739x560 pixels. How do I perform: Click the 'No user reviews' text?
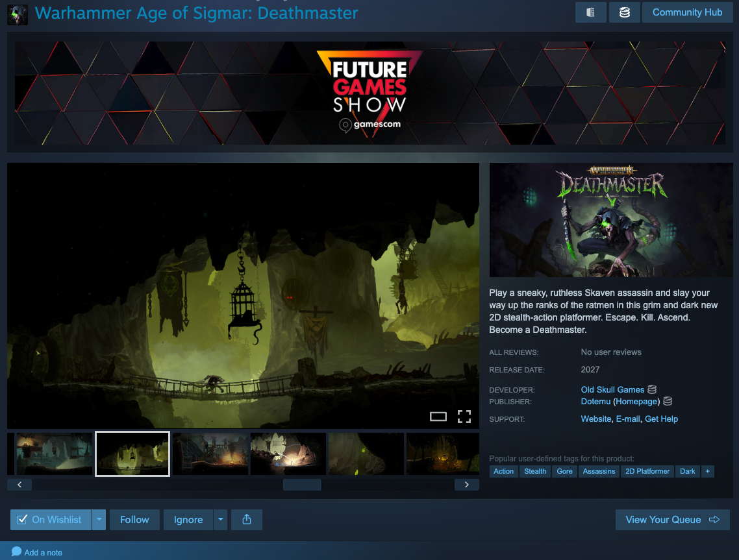point(611,352)
